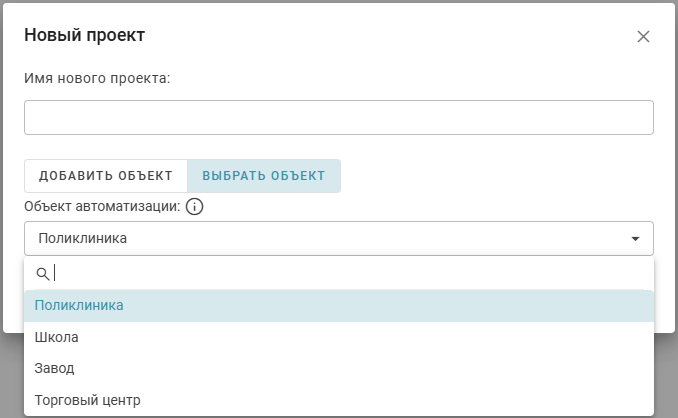Pick Завод in the dropdown list

[55, 369]
